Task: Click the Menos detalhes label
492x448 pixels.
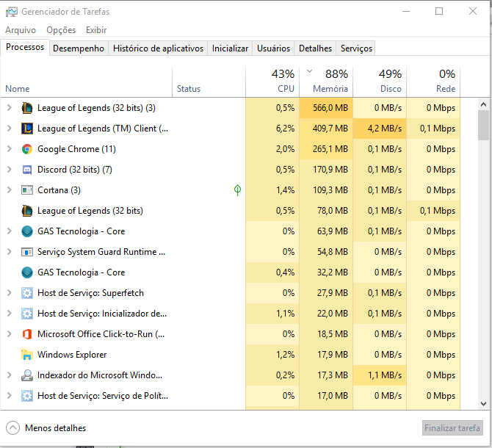Action: coord(56,428)
